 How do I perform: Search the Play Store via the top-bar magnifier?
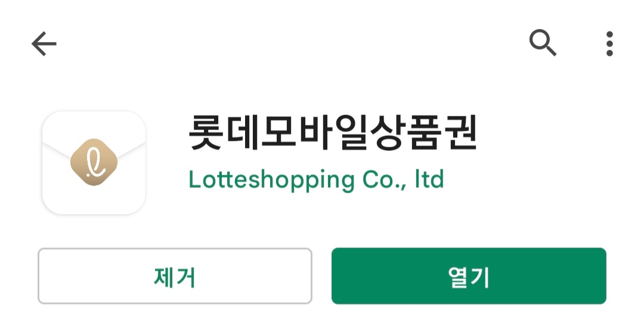(x=543, y=43)
